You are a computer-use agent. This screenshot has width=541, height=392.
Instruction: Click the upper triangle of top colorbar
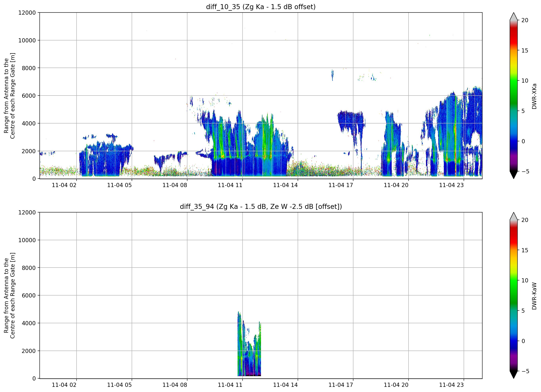point(514,16)
